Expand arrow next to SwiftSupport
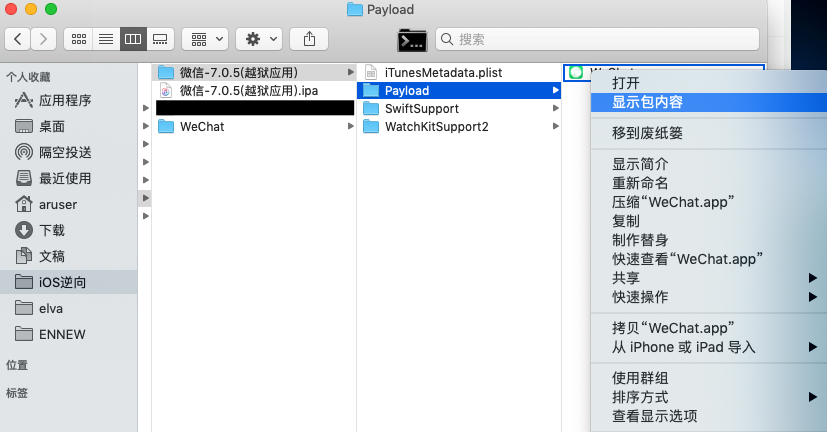This screenshot has height=432, width=827. point(555,109)
